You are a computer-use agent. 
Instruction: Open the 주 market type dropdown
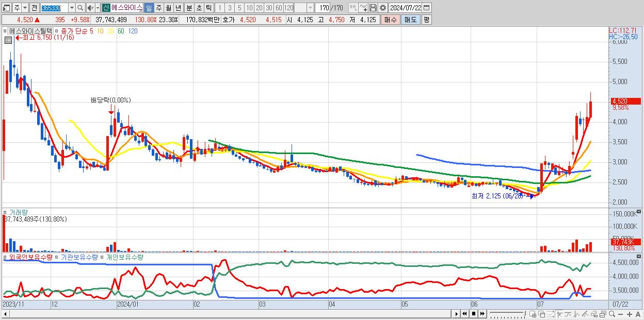coord(25,8)
